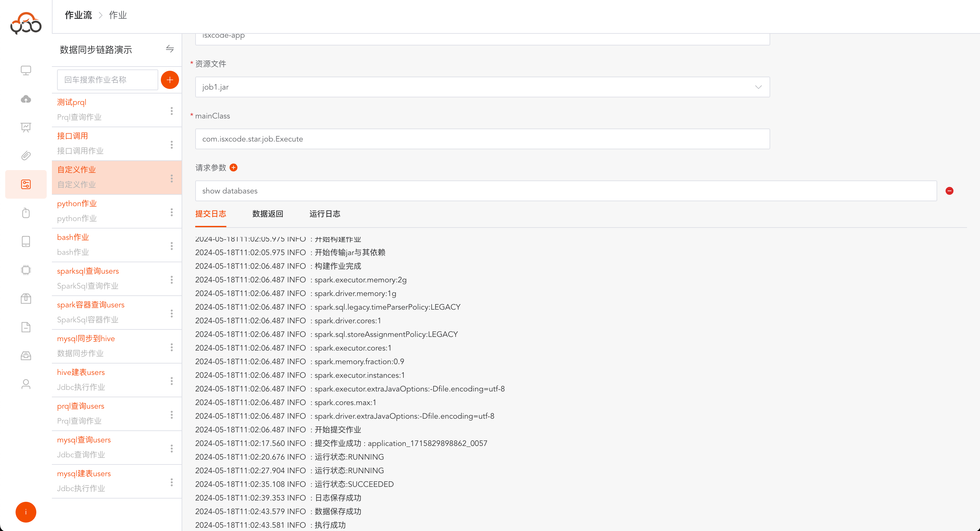Switch to the 数据返回 tab

point(268,214)
